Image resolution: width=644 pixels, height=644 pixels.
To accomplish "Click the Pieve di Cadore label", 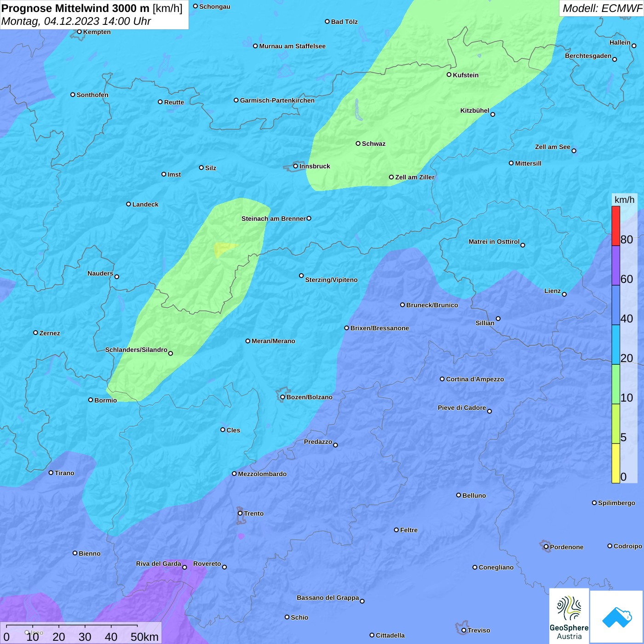I will (462, 408).
